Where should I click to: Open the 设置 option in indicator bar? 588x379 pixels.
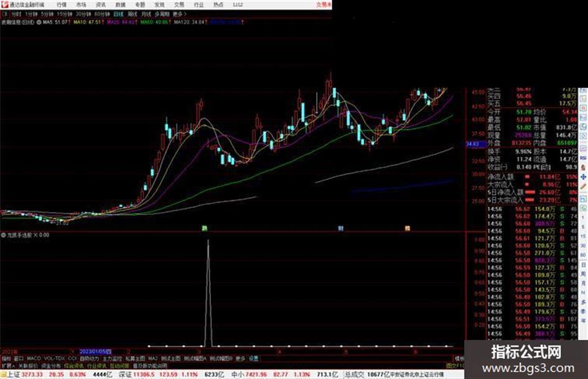coord(254,358)
